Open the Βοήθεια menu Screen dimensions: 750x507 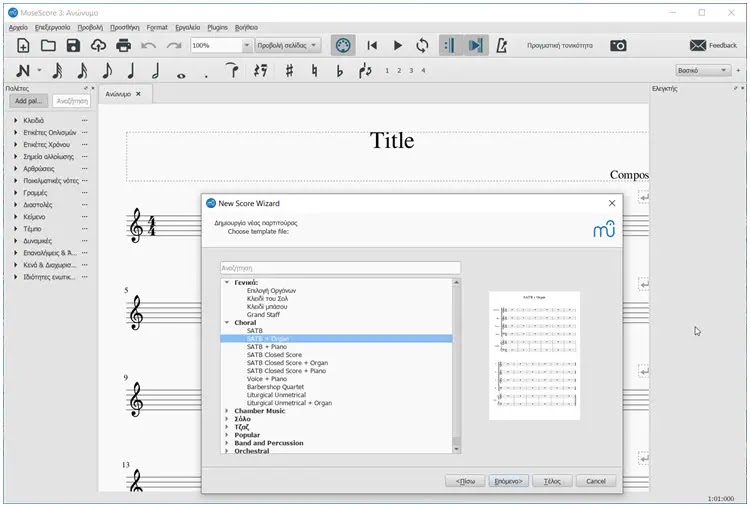(x=246, y=27)
